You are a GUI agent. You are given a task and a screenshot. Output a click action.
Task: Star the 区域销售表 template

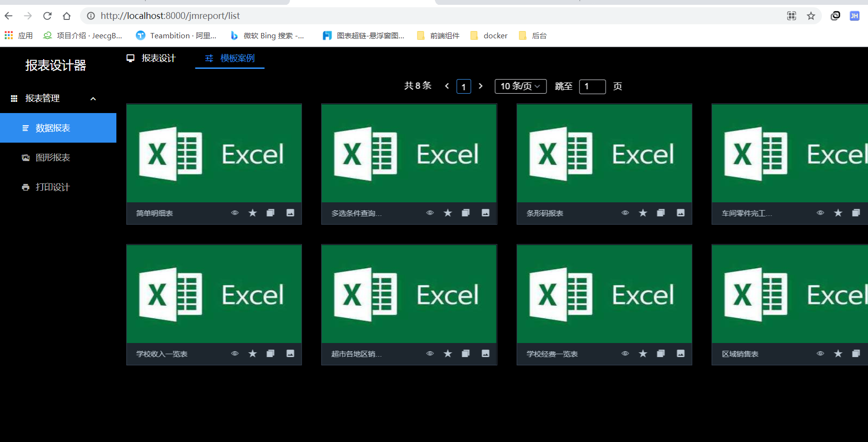[838, 354]
